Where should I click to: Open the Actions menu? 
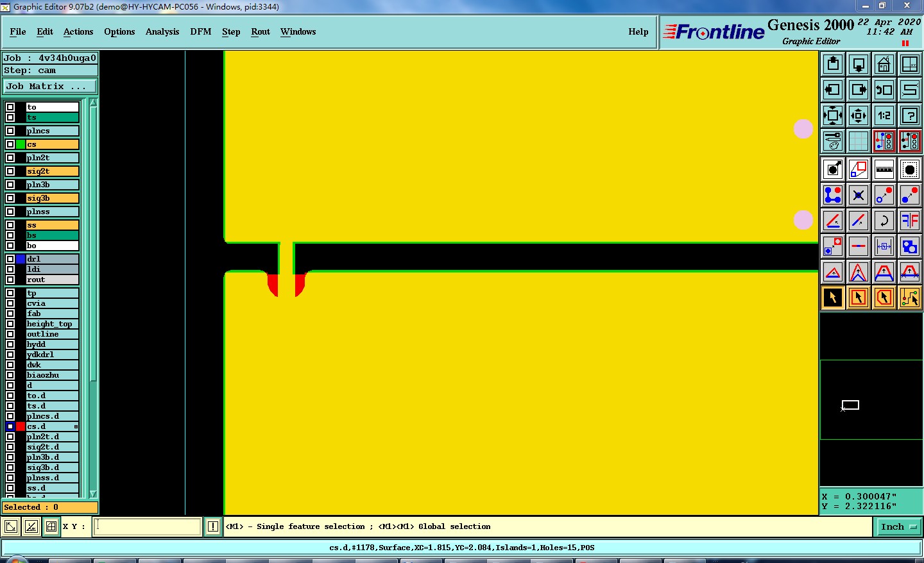click(x=78, y=31)
